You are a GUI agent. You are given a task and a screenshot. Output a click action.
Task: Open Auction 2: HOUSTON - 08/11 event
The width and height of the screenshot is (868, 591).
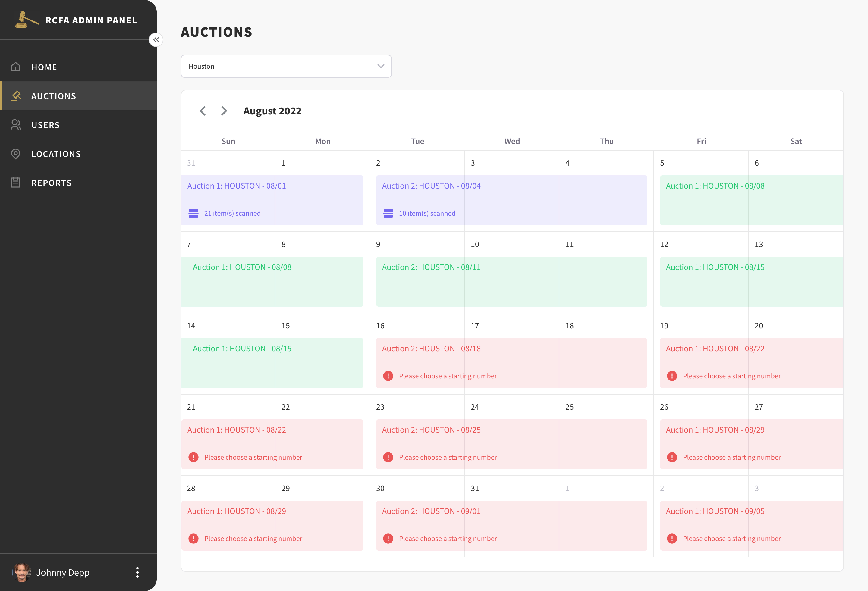431,267
